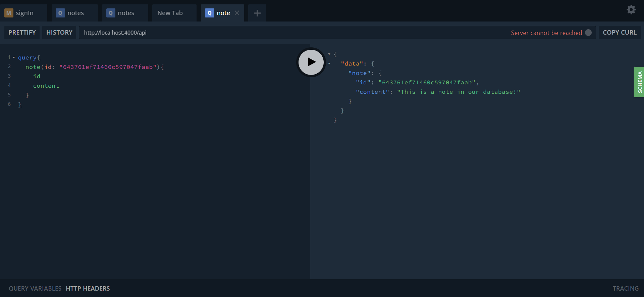Click COPY CURL button
This screenshot has width=644, height=297.
(x=620, y=33)
